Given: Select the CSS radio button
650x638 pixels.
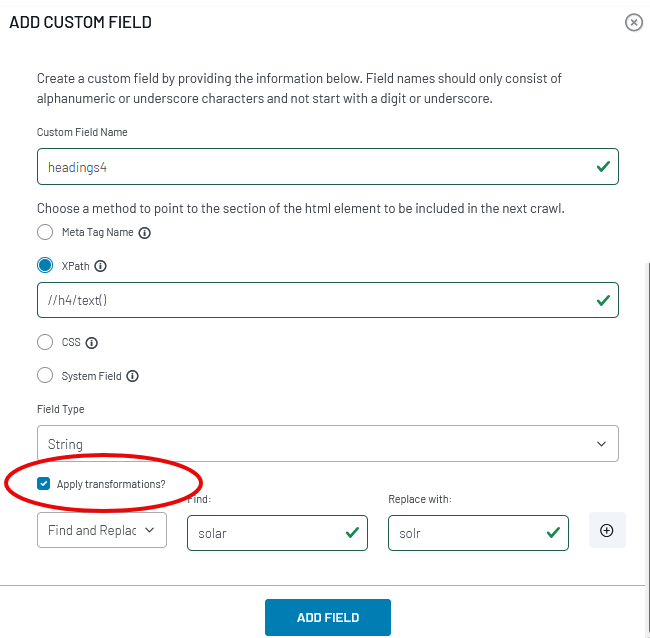Looking at the screenshot, I should (45, 342).
